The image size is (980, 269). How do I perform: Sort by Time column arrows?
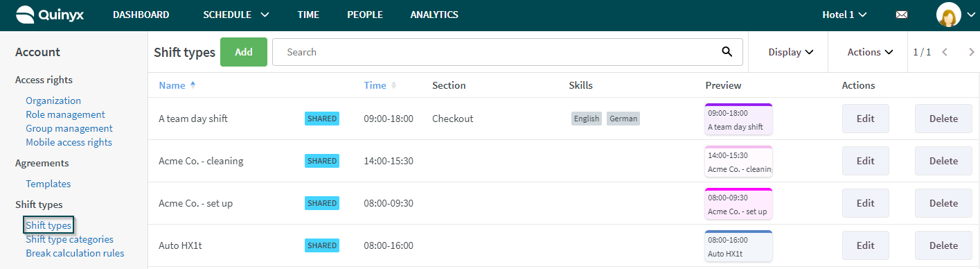[x=393, y=85]
